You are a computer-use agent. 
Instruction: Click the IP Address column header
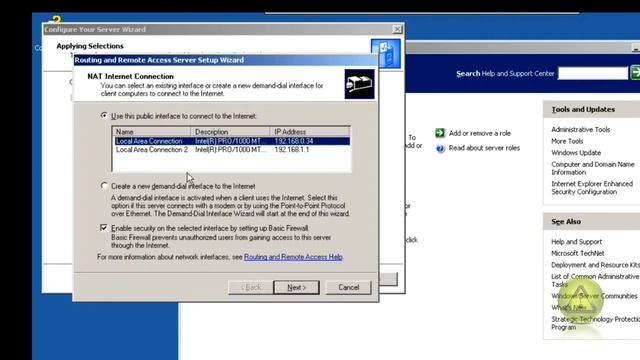309,131
